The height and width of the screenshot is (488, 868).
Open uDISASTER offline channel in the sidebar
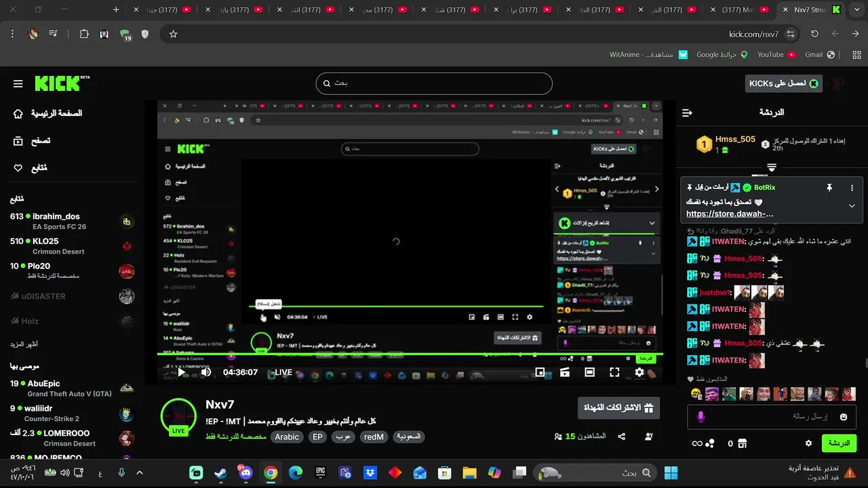[x=73, y=296]
